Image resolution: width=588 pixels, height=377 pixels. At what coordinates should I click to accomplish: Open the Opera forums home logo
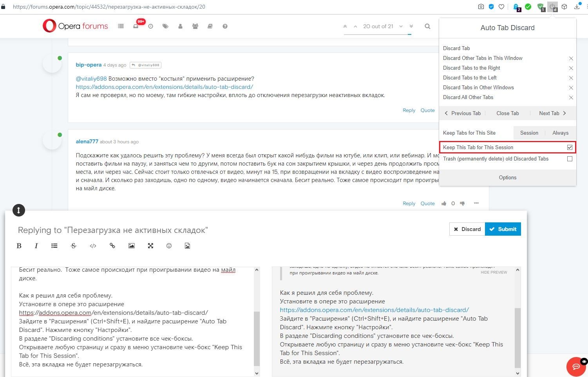75,26
